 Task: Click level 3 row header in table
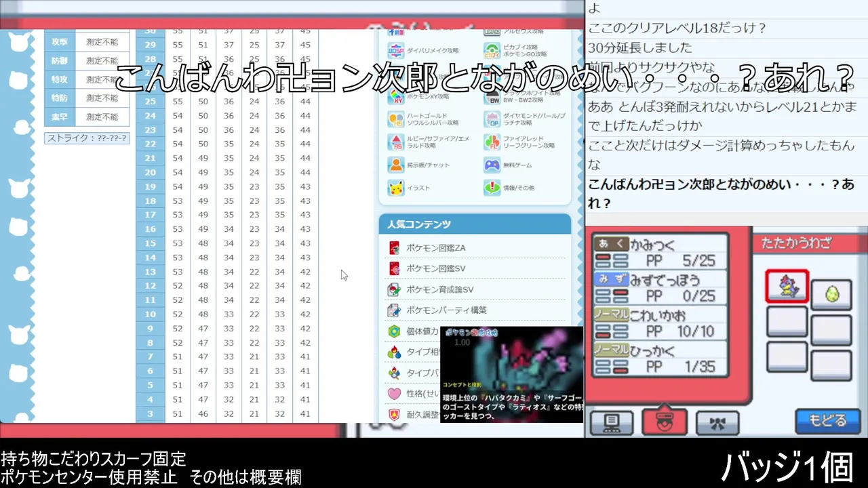(x=151, y=413)
